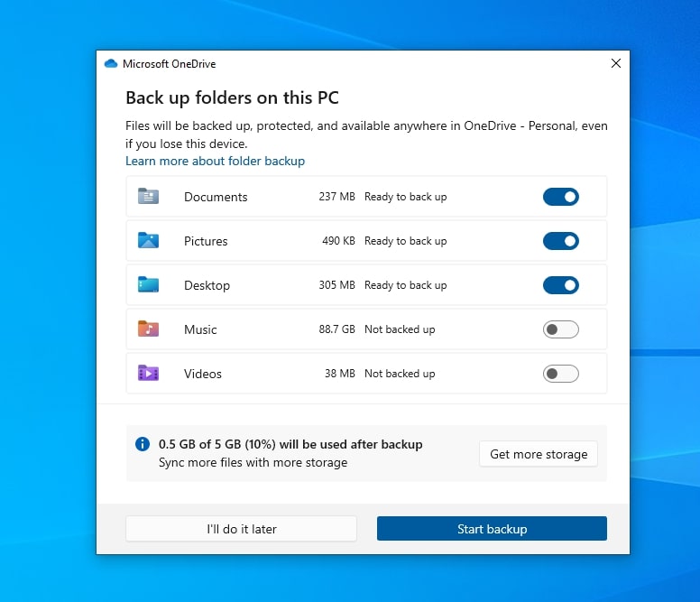Click the Documents folder icon

[x=148, y=196]
